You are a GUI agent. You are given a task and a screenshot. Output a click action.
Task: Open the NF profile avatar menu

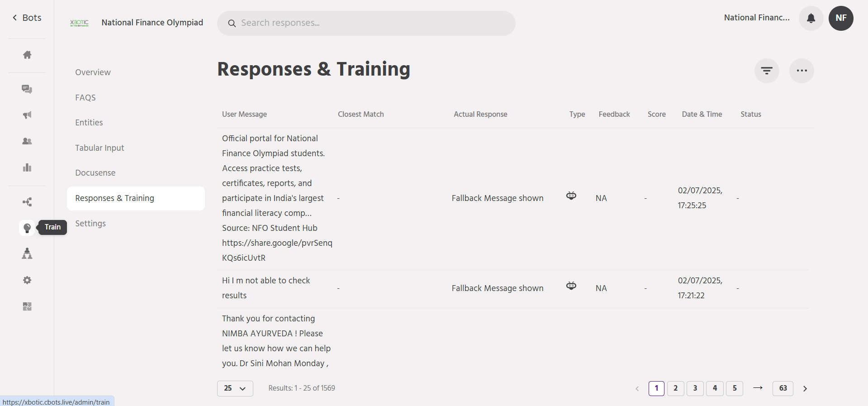click(x=841, y=19)
